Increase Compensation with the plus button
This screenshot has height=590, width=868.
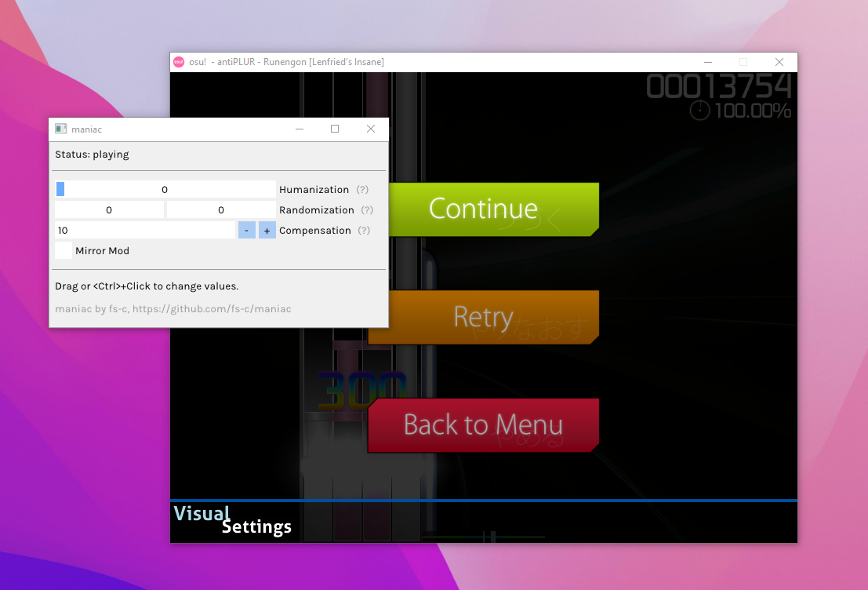tap(267, 231)
